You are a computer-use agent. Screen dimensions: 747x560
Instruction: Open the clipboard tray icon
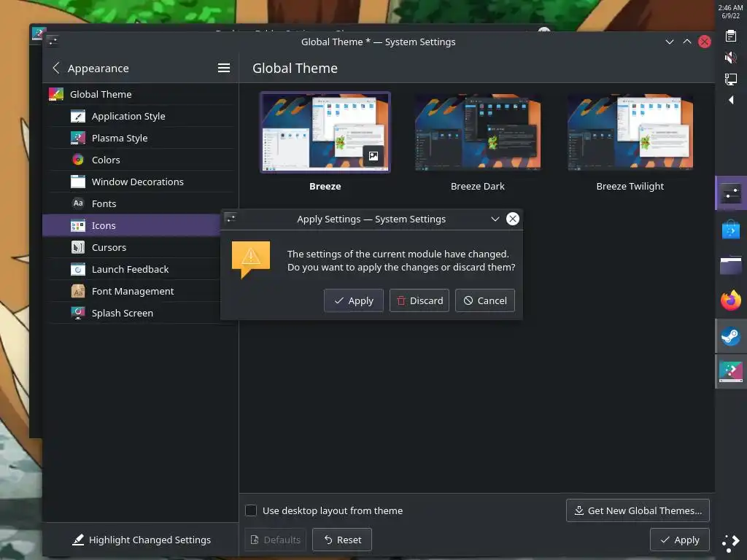(731, 36)
